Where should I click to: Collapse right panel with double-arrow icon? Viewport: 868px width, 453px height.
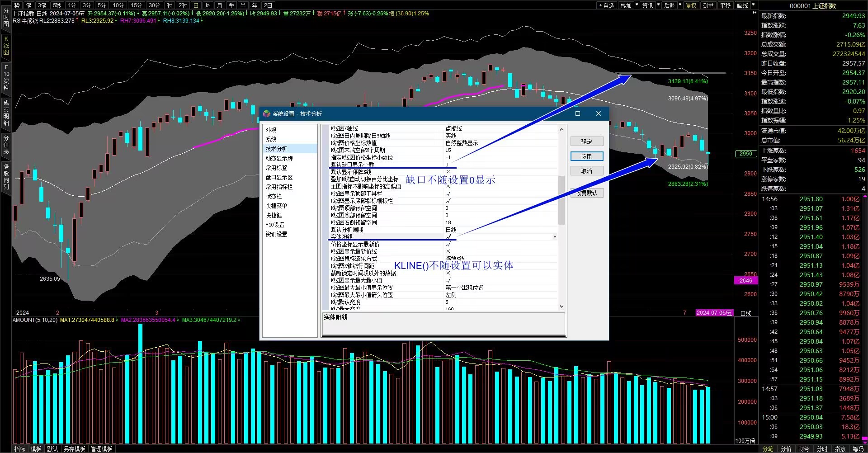754,13
